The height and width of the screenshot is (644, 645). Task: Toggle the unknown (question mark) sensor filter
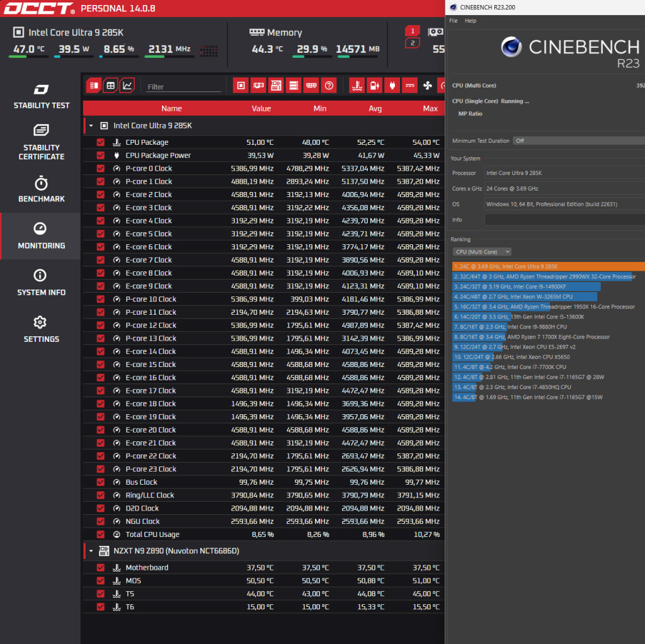coord(329,86)
